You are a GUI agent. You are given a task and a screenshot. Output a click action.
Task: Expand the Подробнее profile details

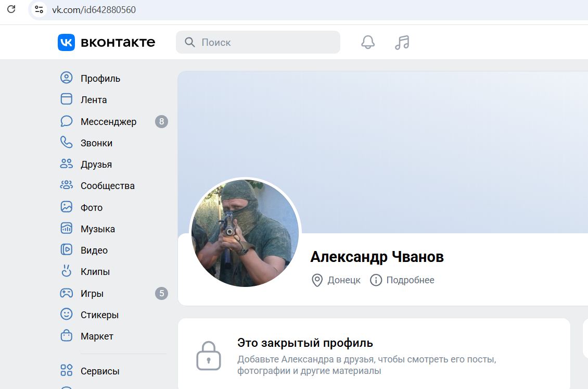[409, 280]
